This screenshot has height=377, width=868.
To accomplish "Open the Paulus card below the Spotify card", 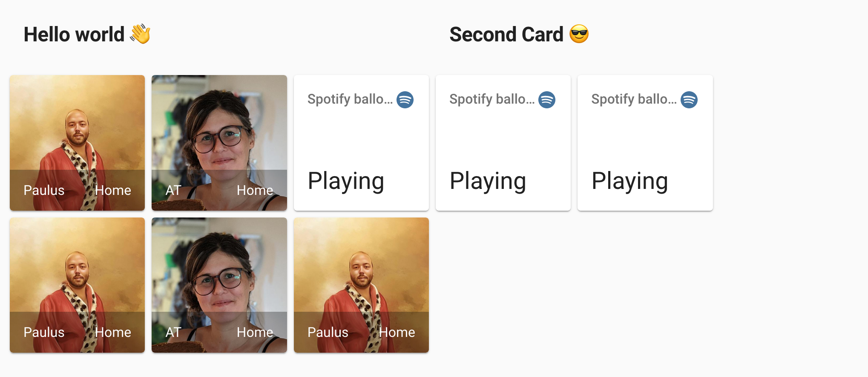I will click(361, 285).
